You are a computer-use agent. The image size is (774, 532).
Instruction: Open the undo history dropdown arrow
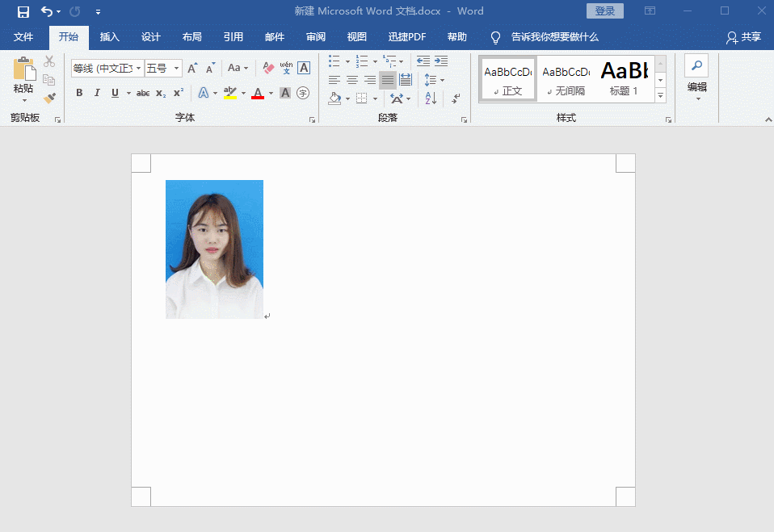tap(59, 11)
